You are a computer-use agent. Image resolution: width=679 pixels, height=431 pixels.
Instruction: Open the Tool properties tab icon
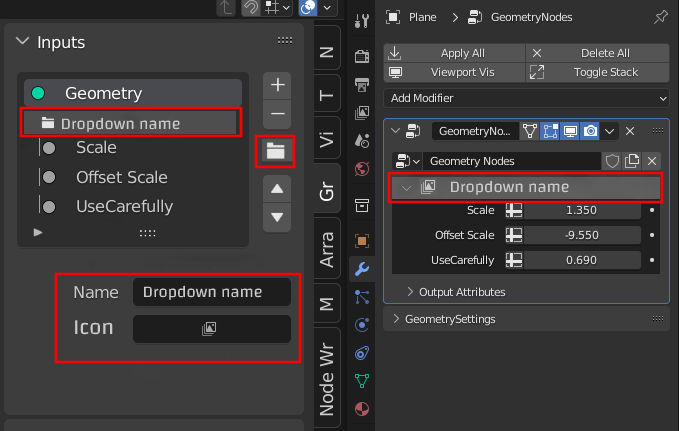[362, 20]
